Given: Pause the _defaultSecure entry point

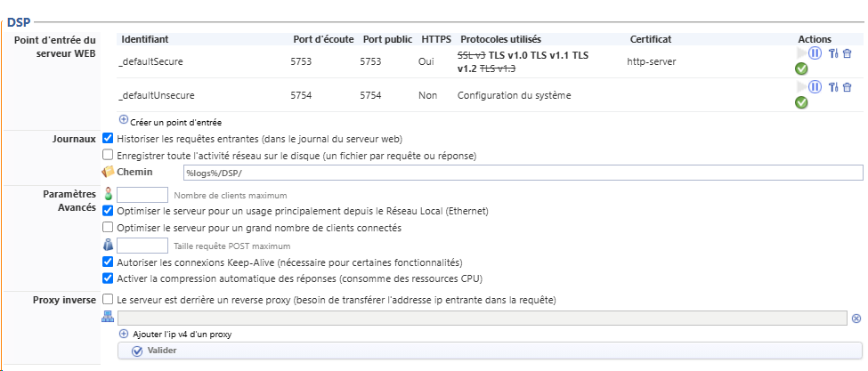Looking at the screenshot, I should click(815, 53).
